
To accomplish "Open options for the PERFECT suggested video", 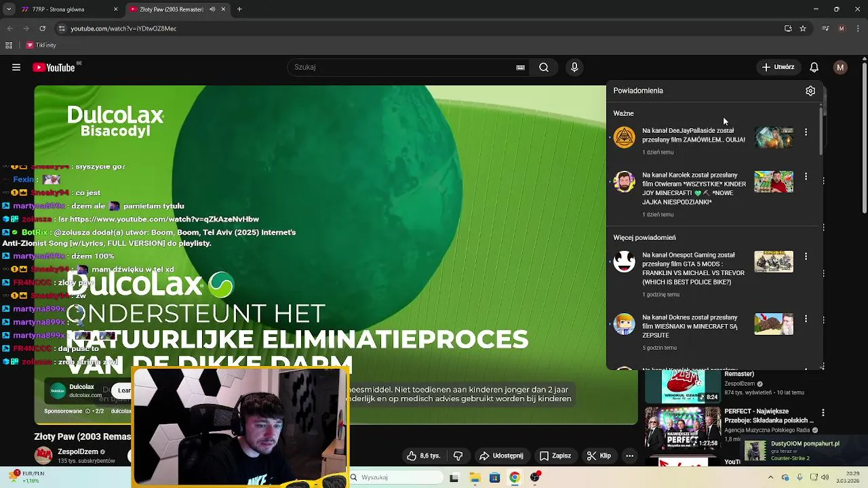I will (x=823, y=412).
